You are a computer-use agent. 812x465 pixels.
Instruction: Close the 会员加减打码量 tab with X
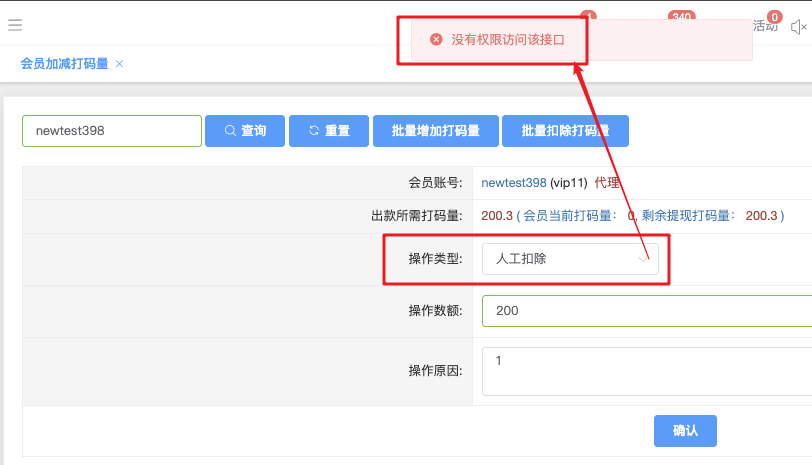[120, 64]
